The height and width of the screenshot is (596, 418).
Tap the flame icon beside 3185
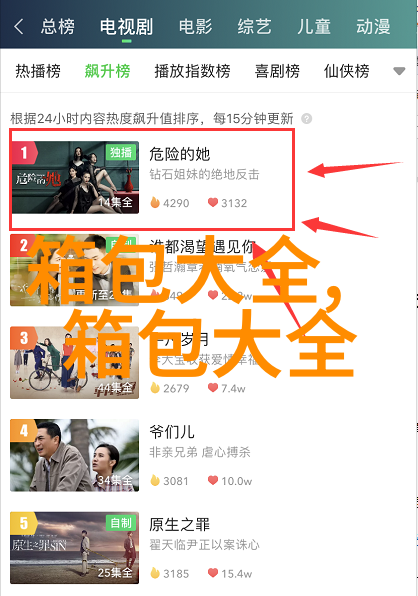(x=155, y=573)
